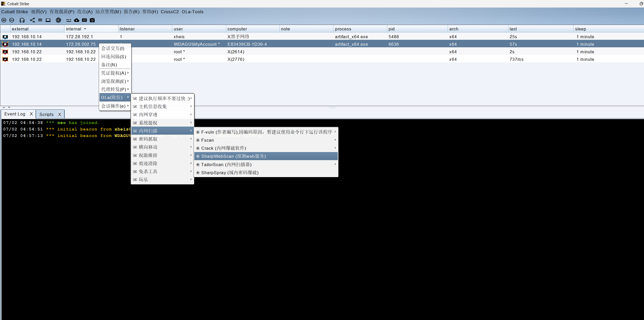Open the 攻击(A) menu

point(85,12)
